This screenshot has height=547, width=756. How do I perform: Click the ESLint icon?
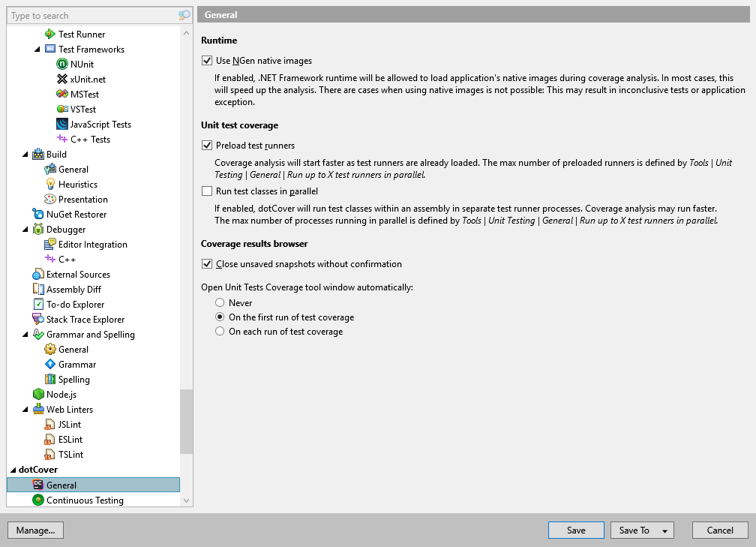coord(50,440)
